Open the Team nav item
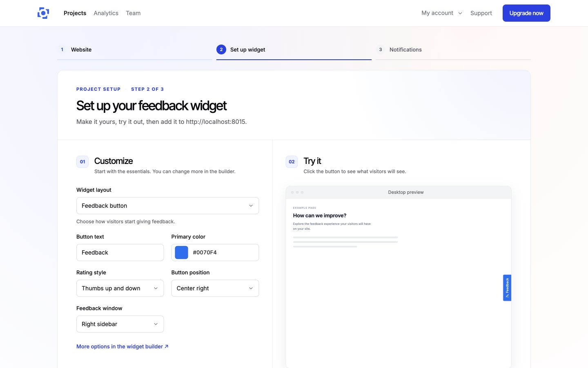This screenshot has width=588, height=368. 133,13
